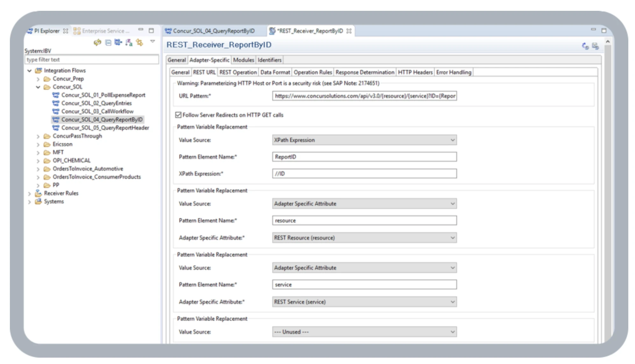The image size is (635, 364).
Task: Open Value Source dropdown above service field
Action: click(x=364, y=268)
